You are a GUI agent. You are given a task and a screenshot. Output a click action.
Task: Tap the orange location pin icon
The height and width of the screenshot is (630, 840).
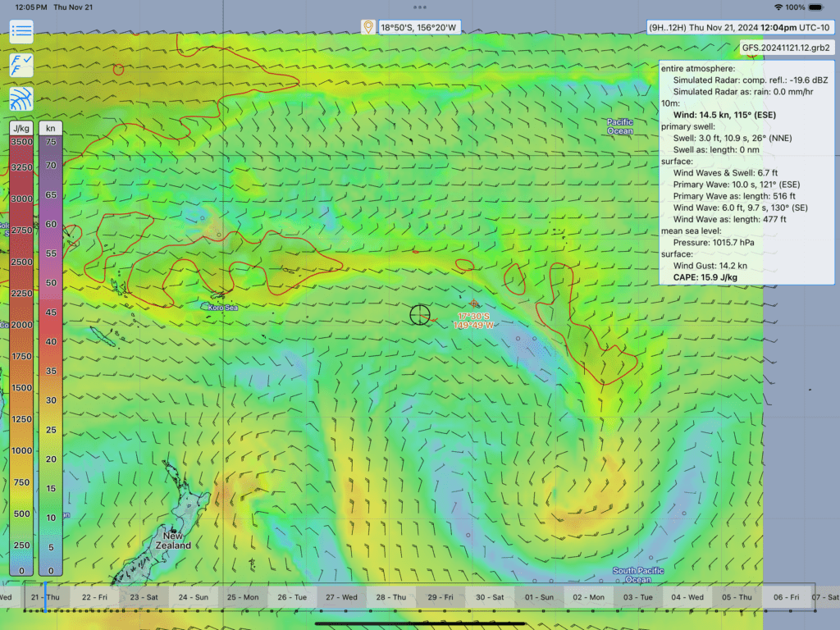pyautogui.click(x=368, y=27)
